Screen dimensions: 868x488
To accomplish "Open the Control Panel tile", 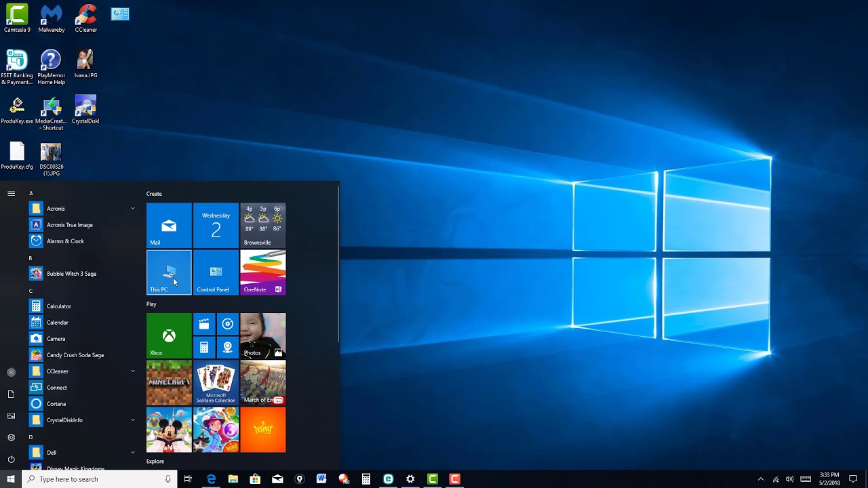I will pyautogui.click(x=216, y=272).
